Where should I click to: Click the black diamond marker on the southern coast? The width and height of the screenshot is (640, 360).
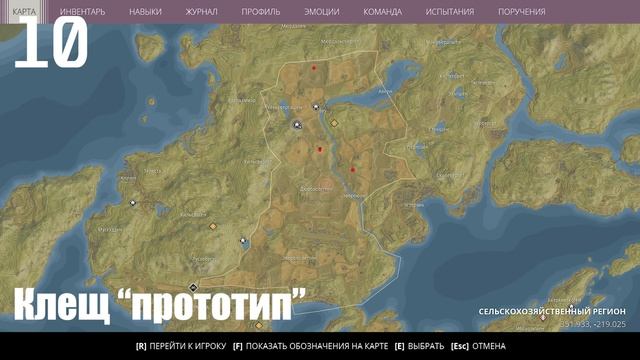[193, 287]
